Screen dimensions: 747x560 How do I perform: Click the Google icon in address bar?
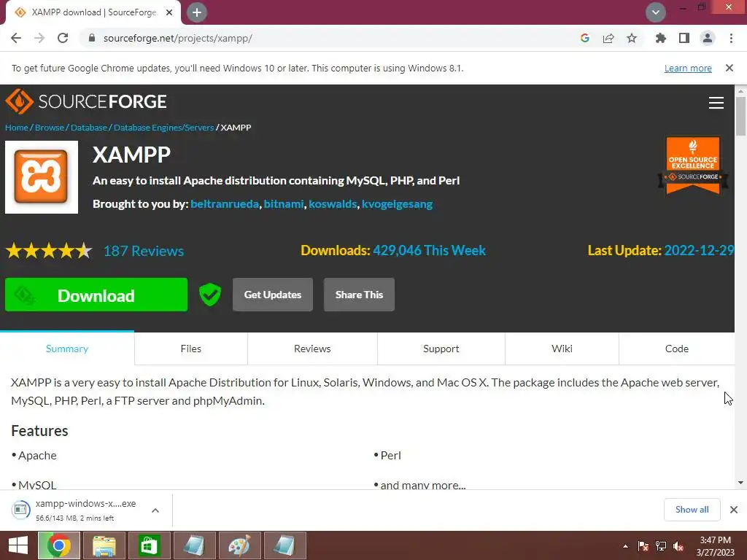coord(585,38)
